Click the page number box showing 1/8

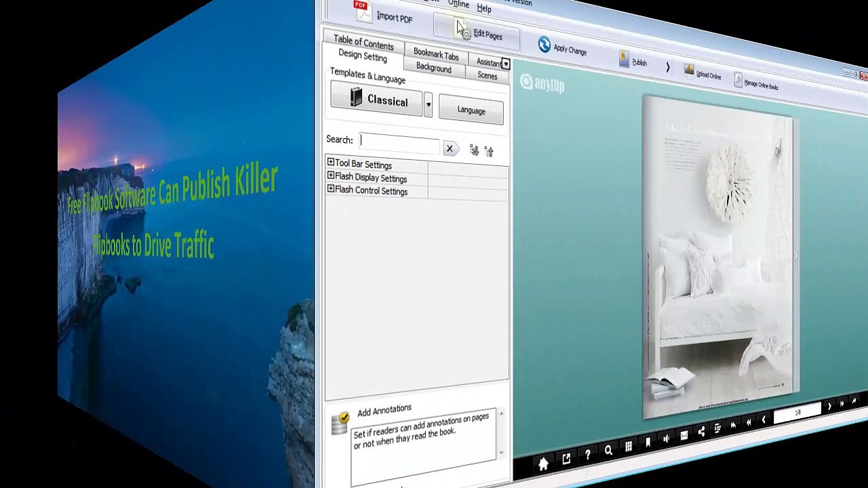tap(797, 413)
